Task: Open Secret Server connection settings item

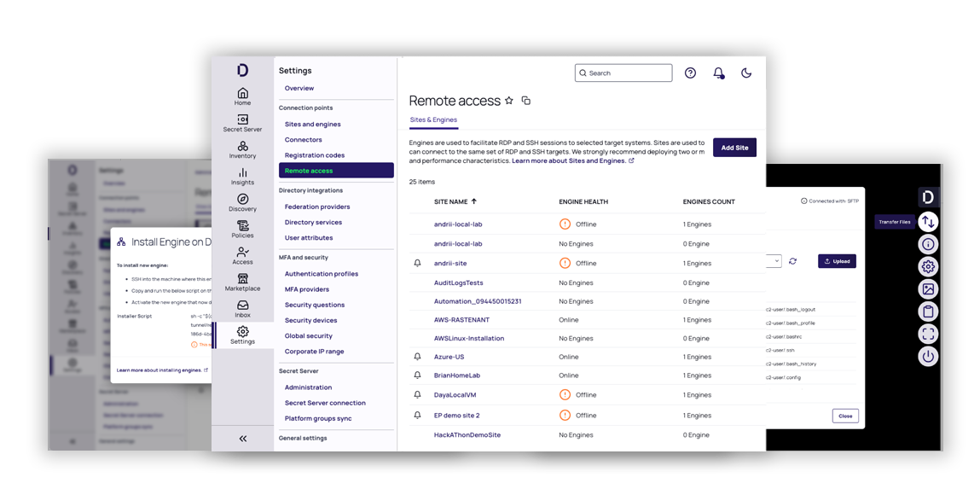Action: (325, 403)
